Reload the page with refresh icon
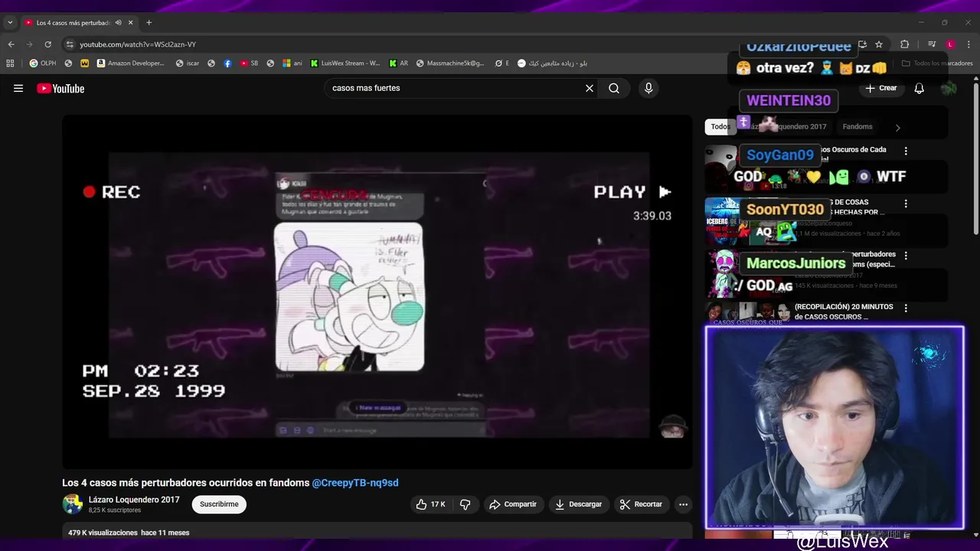Screen dimensions: 980x551 (x=47, y=44)
